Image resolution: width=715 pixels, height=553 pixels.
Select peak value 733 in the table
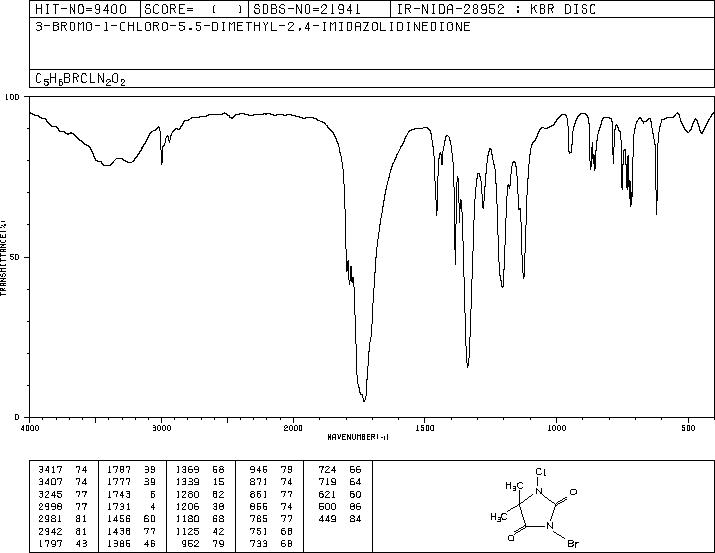click(x=259, y=543)
